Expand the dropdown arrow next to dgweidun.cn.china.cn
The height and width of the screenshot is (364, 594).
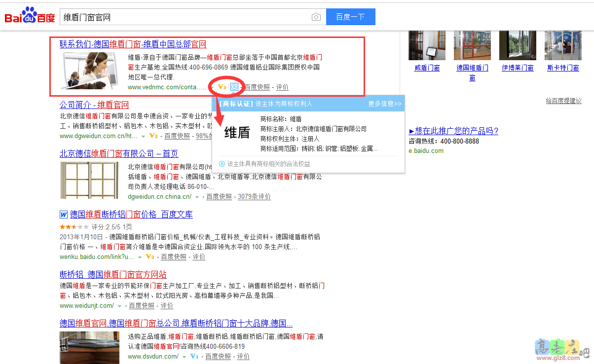[197, 197]
